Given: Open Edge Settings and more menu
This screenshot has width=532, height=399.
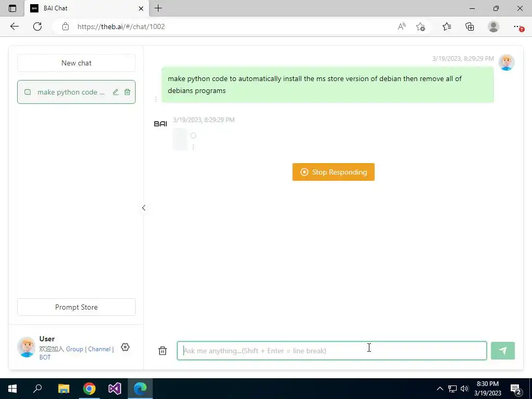Looking at the screenshot, I should [x=517, y=26].
